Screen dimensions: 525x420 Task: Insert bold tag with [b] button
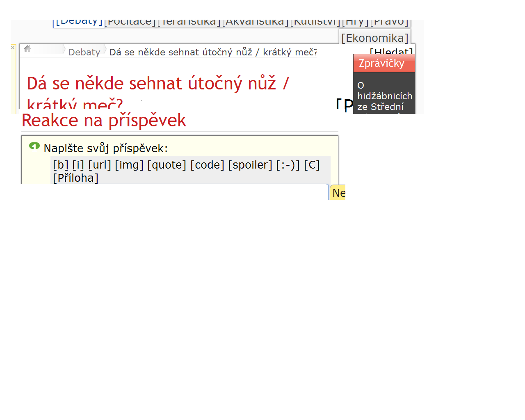pyautogui.click(x=61, y=165)
